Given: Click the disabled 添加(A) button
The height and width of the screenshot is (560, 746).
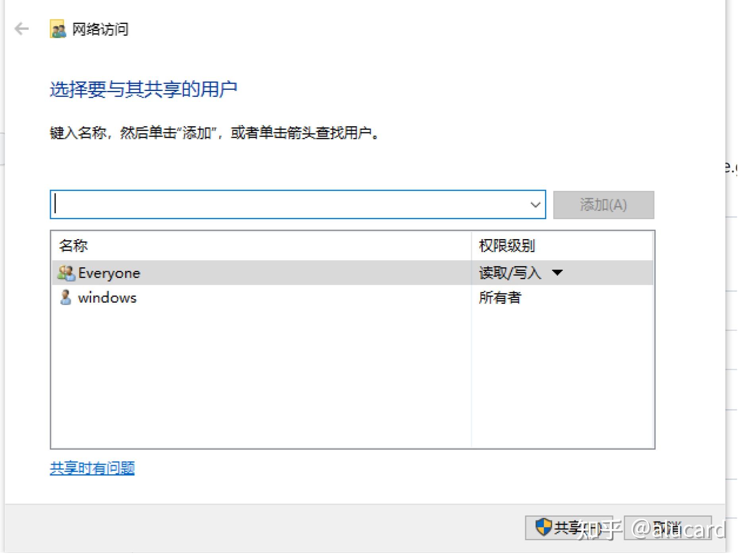Looking at the screenshot, I should click(603, 205).
